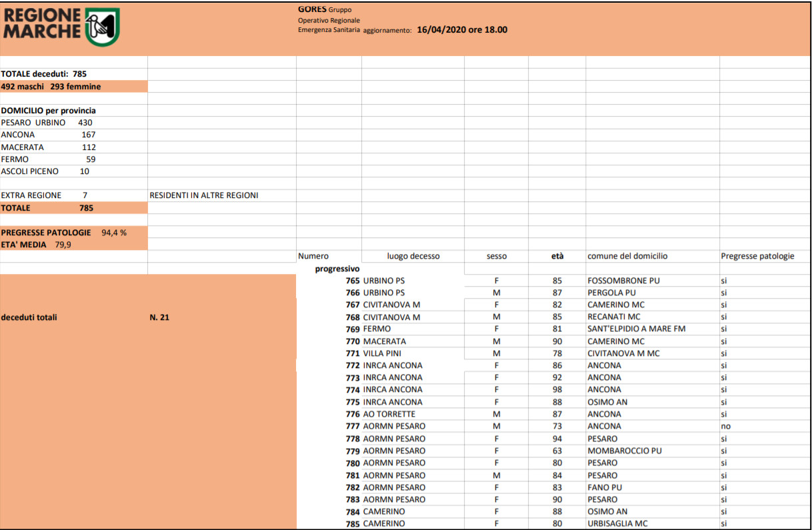Select row 776 AO TORRETTE
Image resolution: width=812 pixels, height=530 pixels.
point(553,414)
